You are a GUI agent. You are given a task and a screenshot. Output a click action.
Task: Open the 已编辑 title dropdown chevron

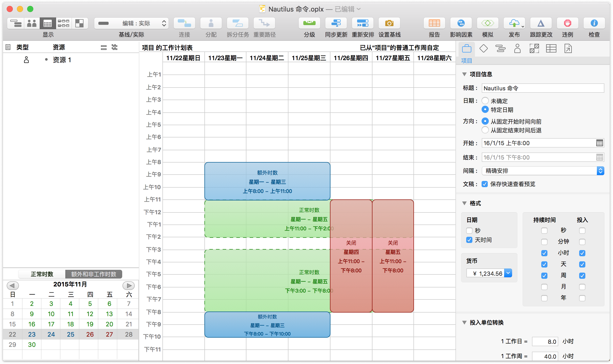(359, 9)
